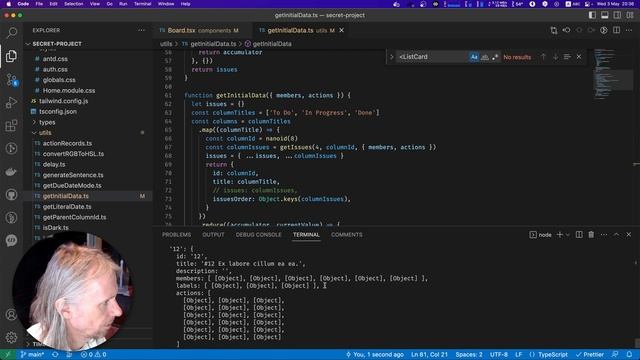The width and height of the screenshot is (640, 360).
Task: Collapse the utils folder
Action: 45,133
